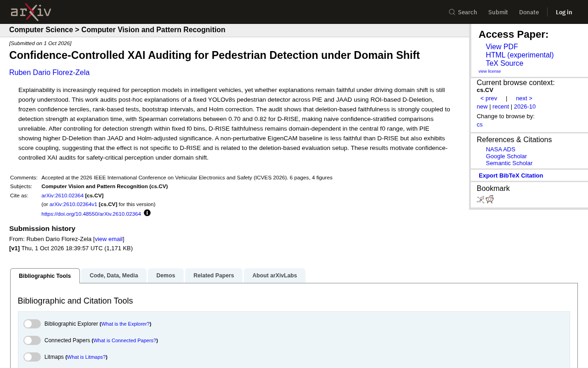Show the About arXivLabs tab

tap(275, 276)
